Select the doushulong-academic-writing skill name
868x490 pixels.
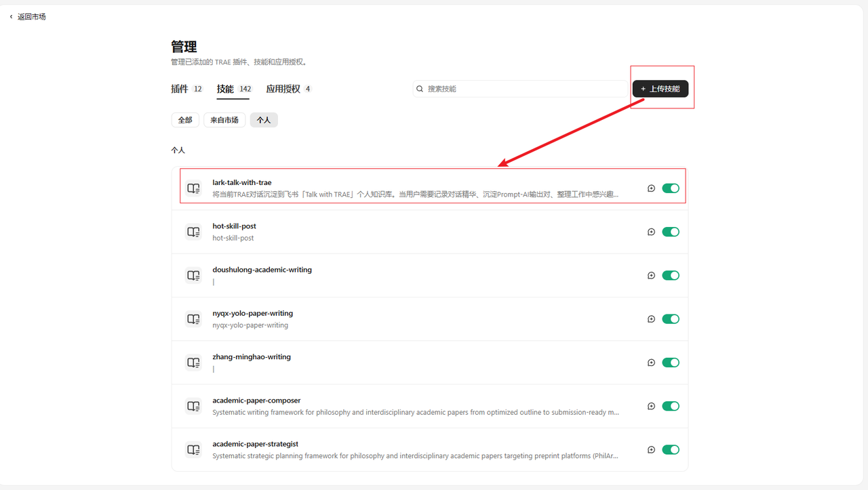click(262, 269)
